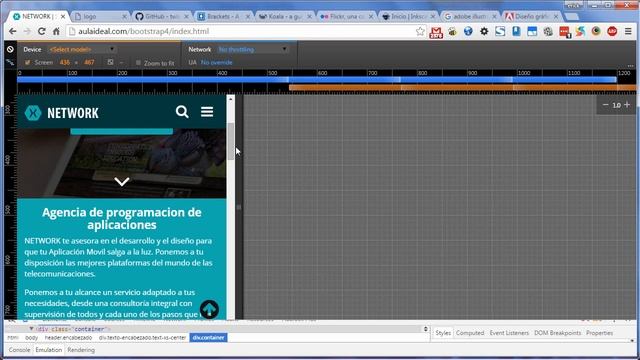Click the NETWORK site logo hexagon
Viewport: 640px width, 360px height.
coord(33,113)
